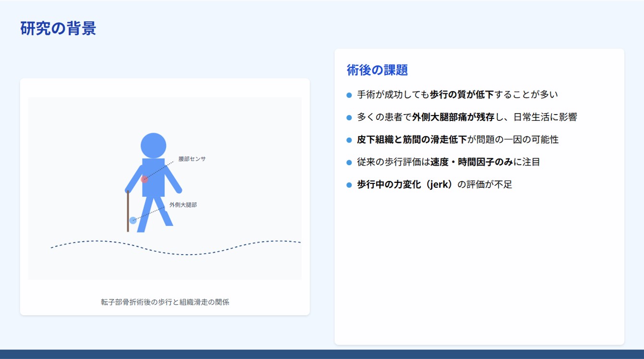Screen dimensions: 644x359
Task: Click the red waist sensor marker dot
Action: [144, 179]
